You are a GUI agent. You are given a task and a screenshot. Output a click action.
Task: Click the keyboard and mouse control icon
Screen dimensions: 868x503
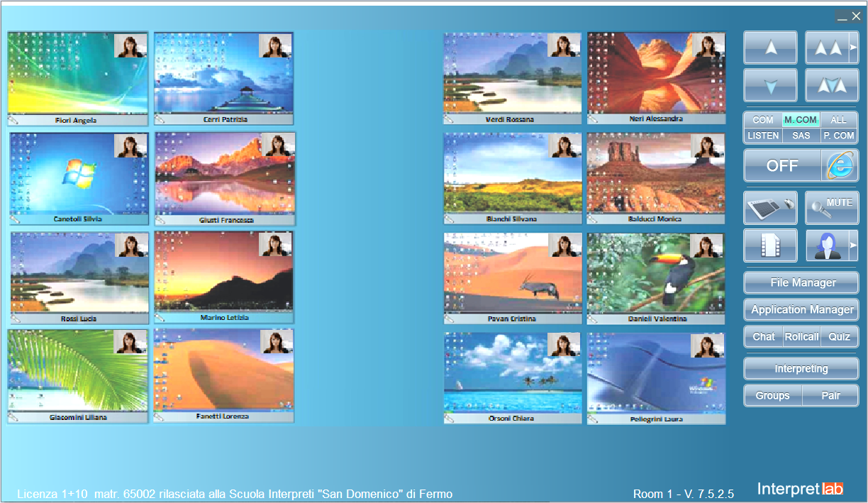pyautogui.click(x=770, y=208)
